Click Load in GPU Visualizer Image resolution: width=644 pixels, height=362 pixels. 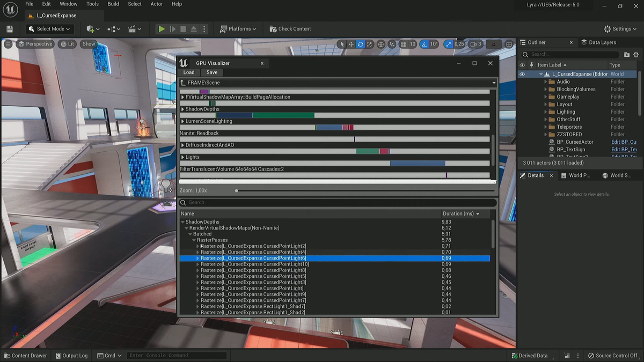point(189,72)
